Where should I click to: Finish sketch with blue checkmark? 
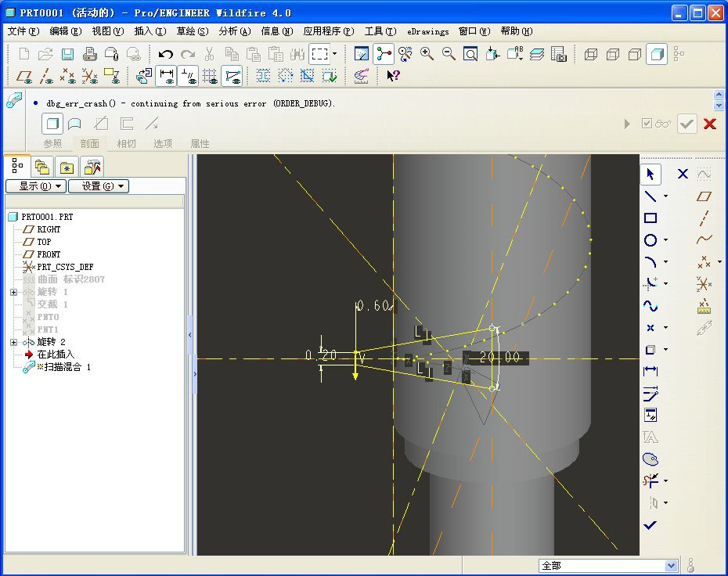pyautogui.click(x=651, y=525)
